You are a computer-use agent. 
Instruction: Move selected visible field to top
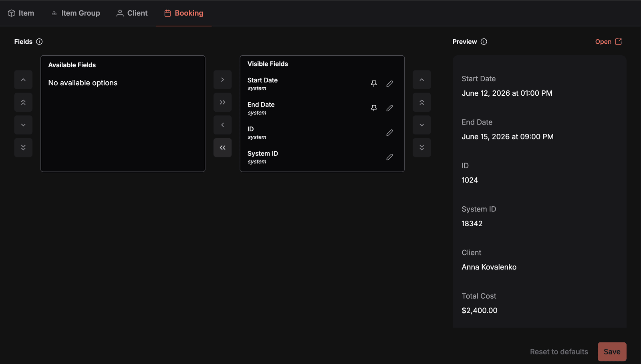coord(422,103)
